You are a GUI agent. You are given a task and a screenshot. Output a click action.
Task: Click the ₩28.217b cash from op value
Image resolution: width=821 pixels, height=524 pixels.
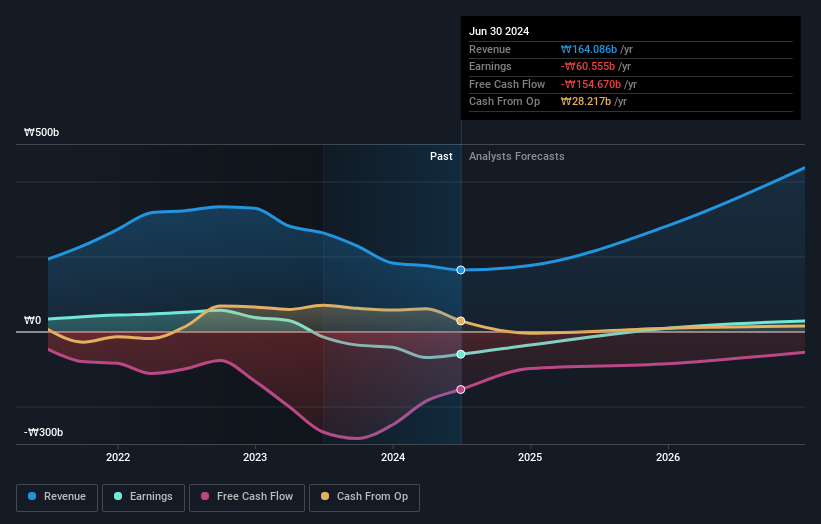[x=586, y=102]
